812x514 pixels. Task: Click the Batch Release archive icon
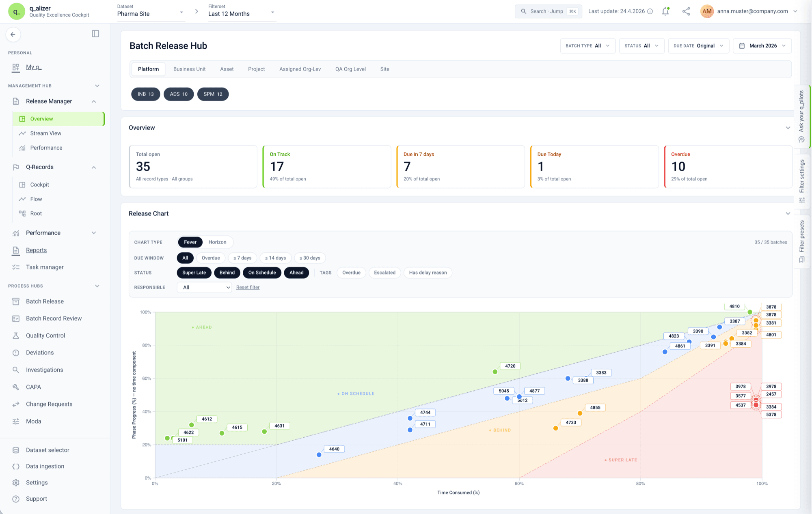coord(16,301)
